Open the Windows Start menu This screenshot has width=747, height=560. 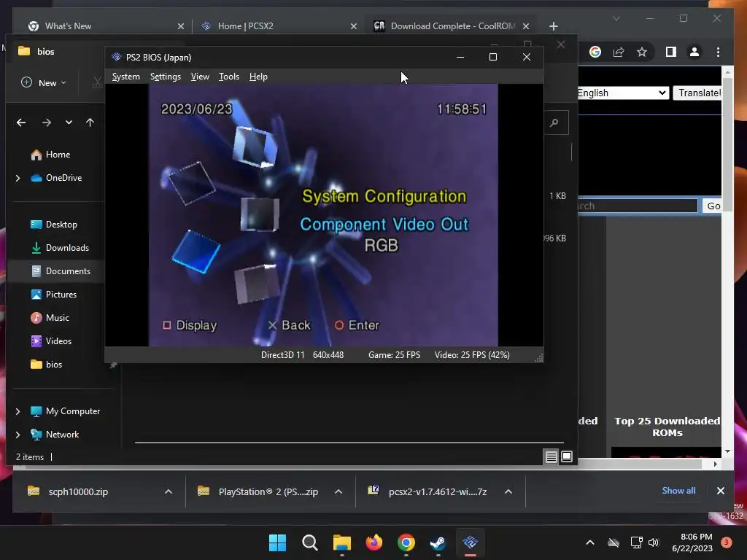click(x=277, y=542)
